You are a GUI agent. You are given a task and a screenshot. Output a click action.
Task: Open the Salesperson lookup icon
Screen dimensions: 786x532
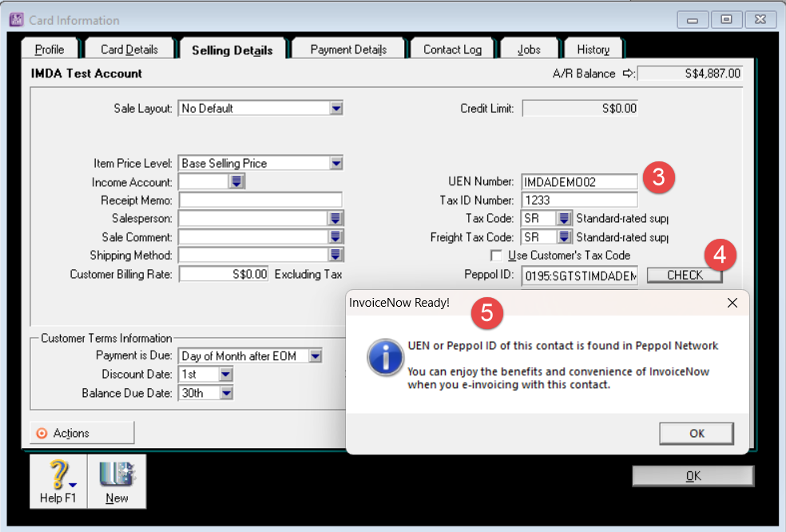pyautogui.click(x=335, y=218)
